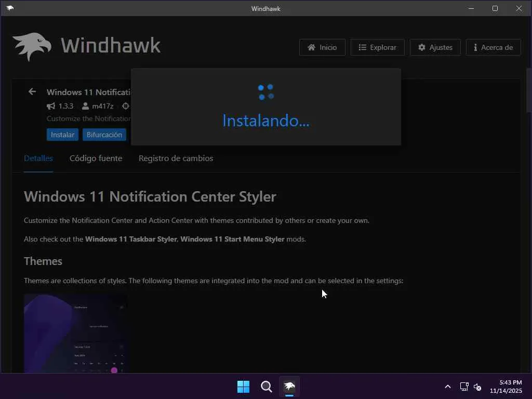Open the Windows Start menu
The width and height of the screenshot is (532, 399).
click(243, 387)
